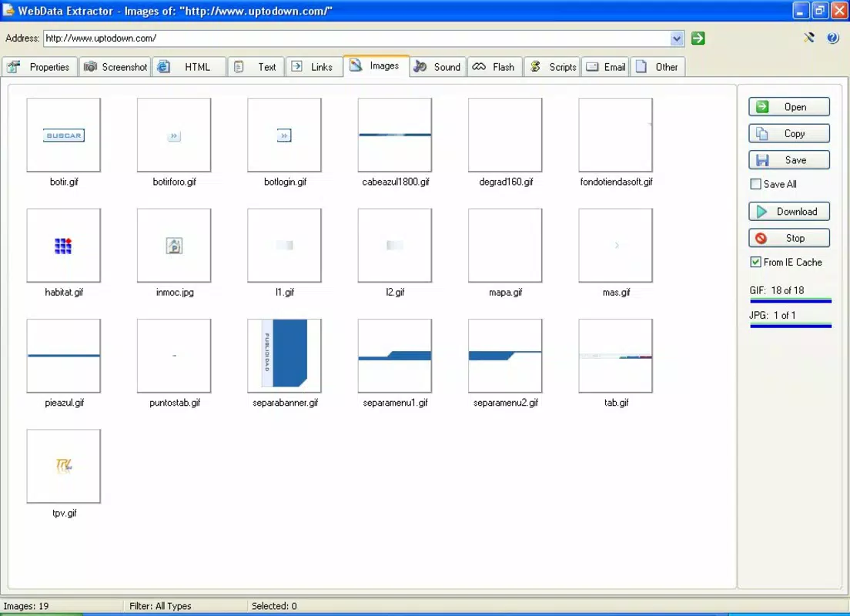Select the degrad160.gif thumbnail
850x616 pixels.
coord(505,135)
